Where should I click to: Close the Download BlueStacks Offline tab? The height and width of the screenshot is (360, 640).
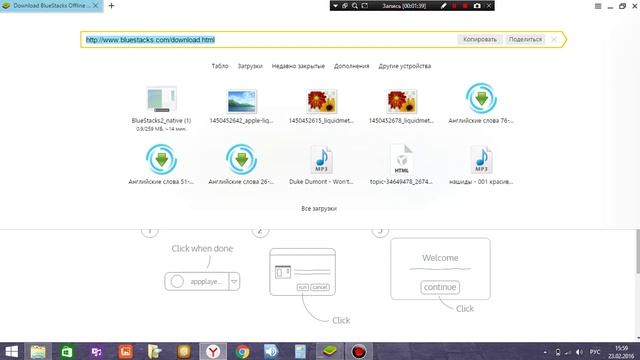pos(96,6)
